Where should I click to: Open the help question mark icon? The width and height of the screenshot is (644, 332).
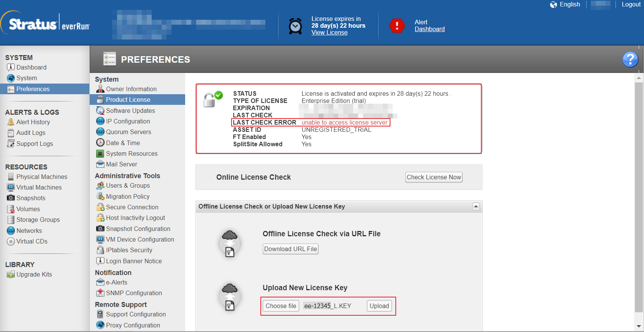[x=630, y=59]
